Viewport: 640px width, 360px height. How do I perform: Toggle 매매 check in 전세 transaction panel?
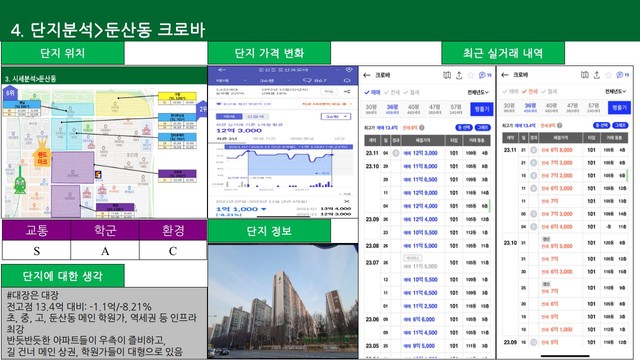[511, 91]
